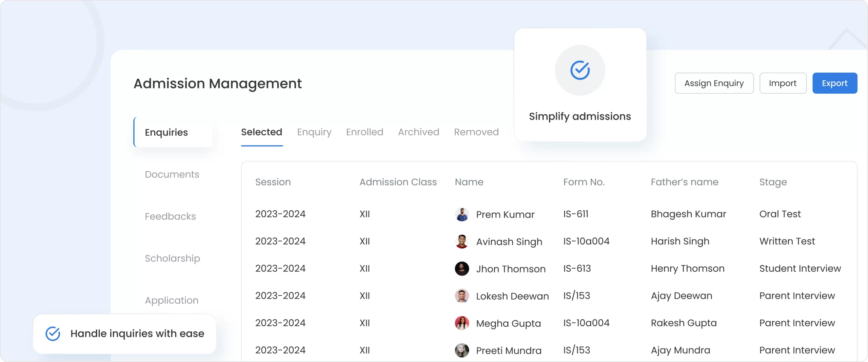Click the Assign Enquiry button

(714, 83)
